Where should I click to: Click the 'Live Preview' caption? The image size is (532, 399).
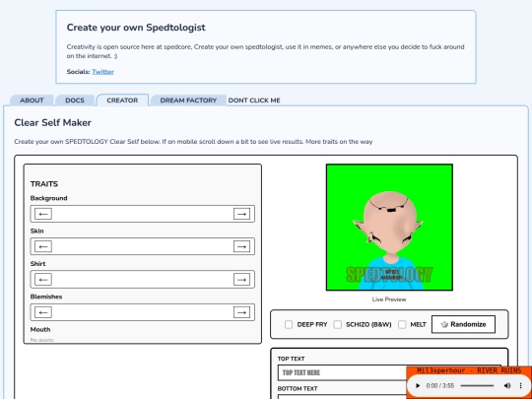click(x=389, y=299)
